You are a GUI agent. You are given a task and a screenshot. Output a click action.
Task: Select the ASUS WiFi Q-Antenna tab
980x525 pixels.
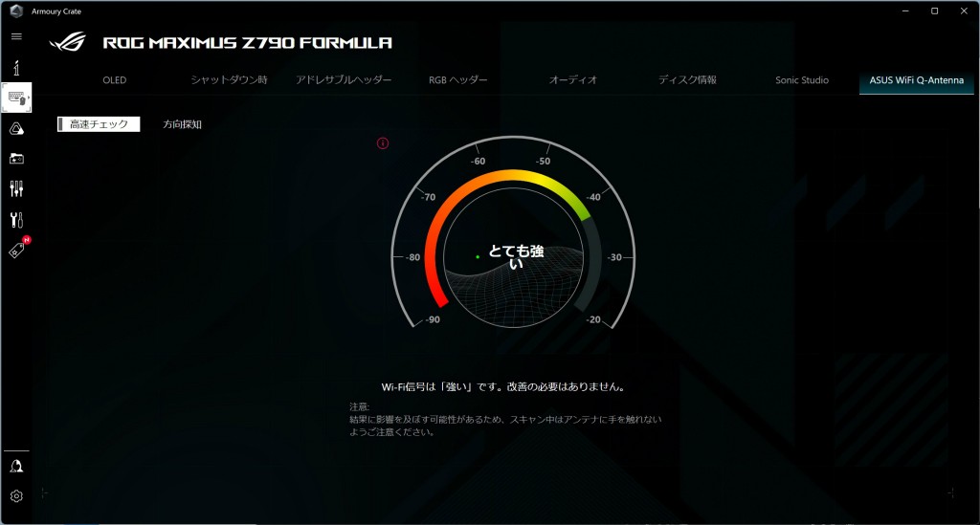point(916,80)
